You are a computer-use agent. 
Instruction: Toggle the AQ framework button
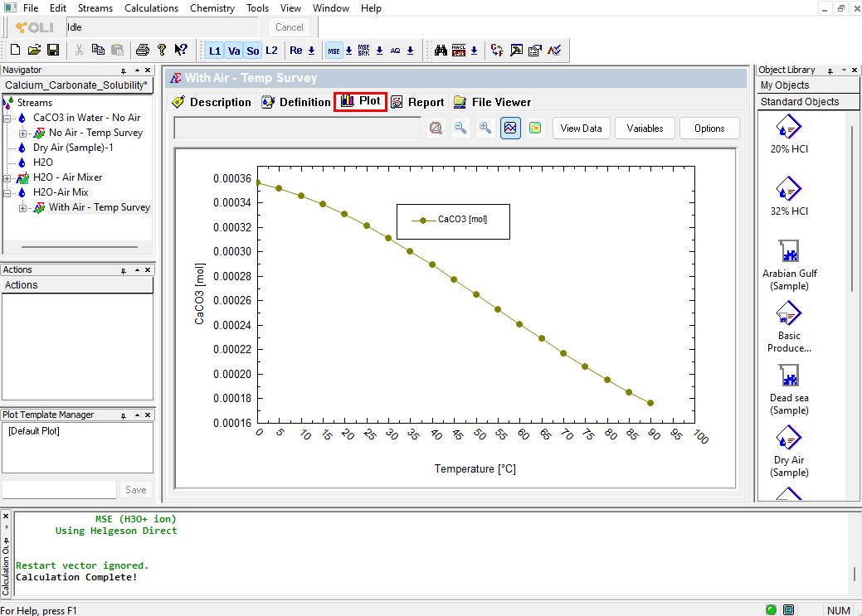(x=395, y=51)
